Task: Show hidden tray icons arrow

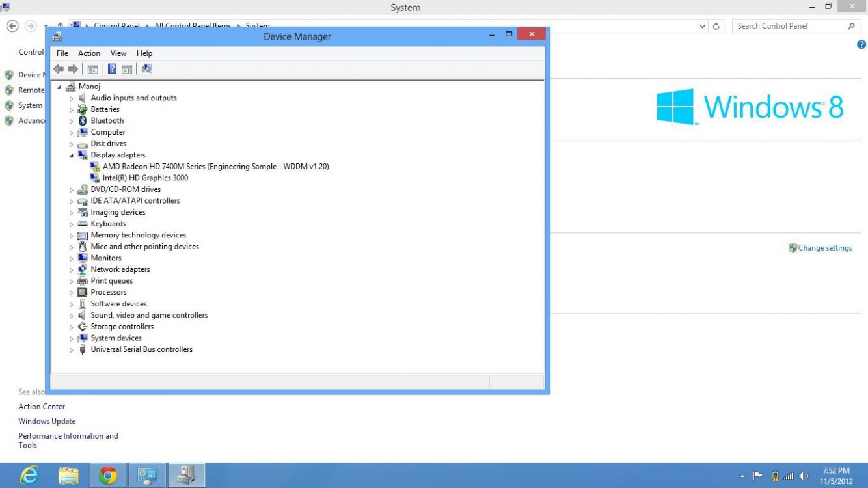Action: coord(743,476)
